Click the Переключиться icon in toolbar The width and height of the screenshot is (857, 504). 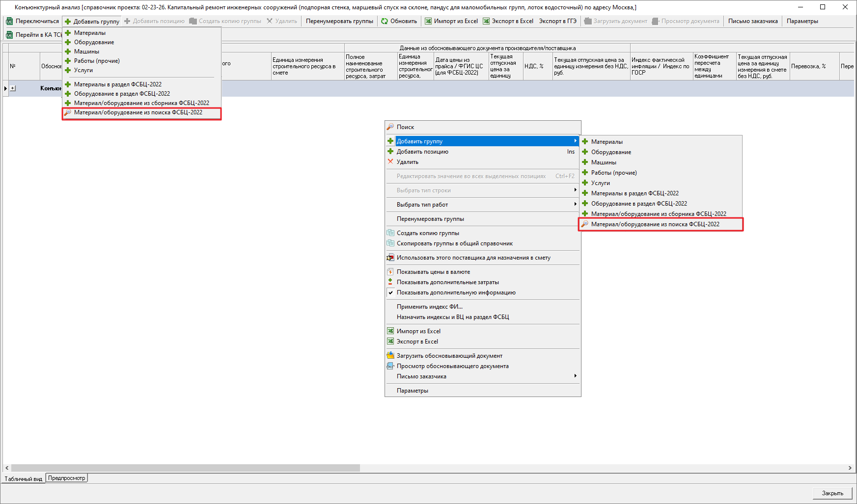(9, 21)
